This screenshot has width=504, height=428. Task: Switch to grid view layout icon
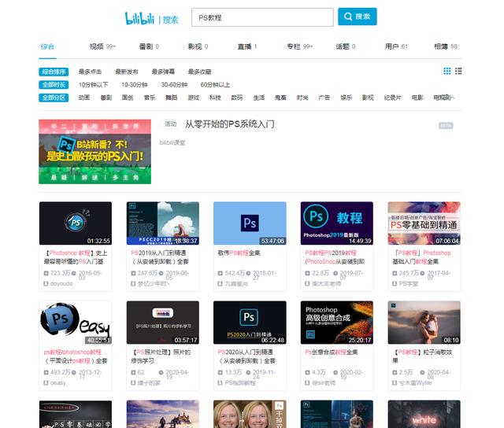(x=447, y=71)
